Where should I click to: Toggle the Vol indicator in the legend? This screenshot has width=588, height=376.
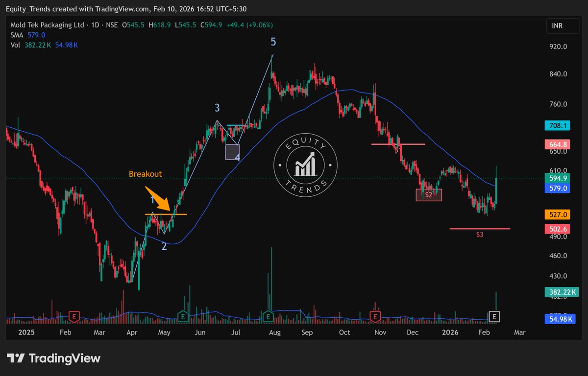tap(15, 45)
